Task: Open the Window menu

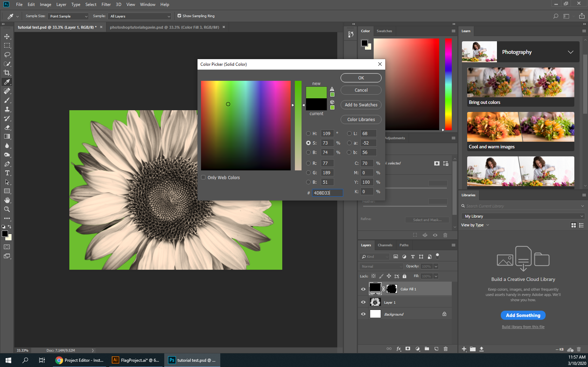Action: (x=147, y=5)
